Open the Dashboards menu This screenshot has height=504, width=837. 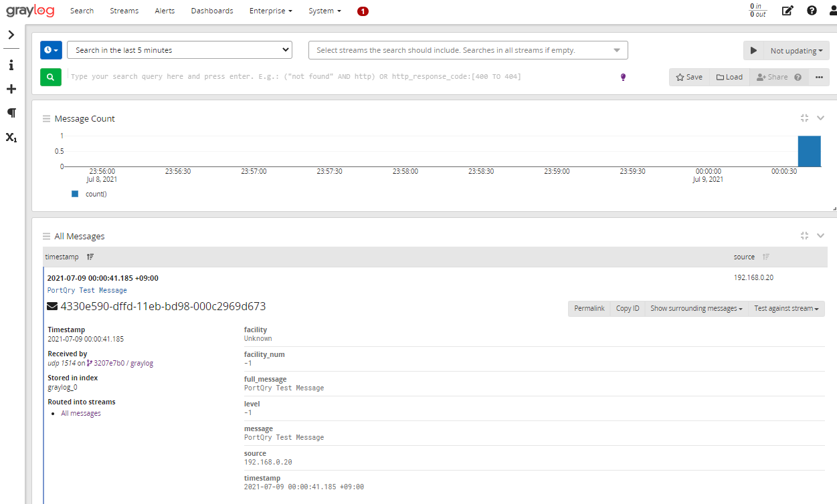pos(211,10)
